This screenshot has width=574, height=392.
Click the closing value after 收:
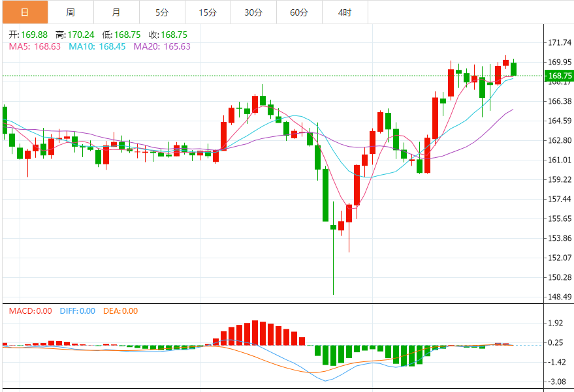click(174, 35)
